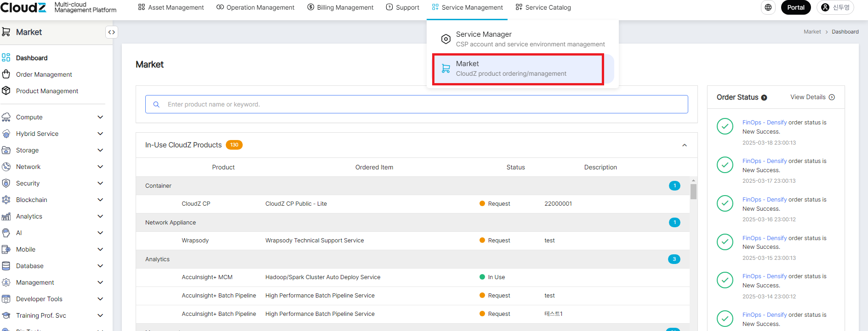This screenshot has height=331, width=868.
Task: Click Wrapsody Technical Support Service item
Action: coord(314,241)
